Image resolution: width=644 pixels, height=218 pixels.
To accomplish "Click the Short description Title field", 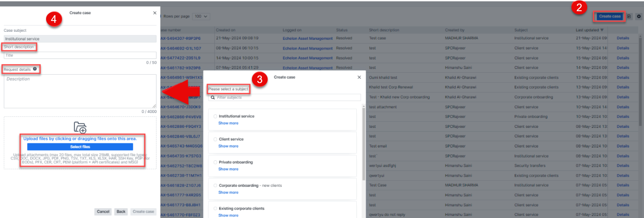I will (x=80, y=55).
